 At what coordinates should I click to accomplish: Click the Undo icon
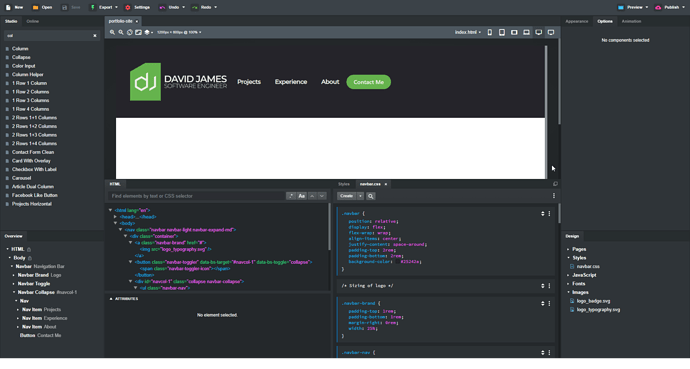[162, 7]
